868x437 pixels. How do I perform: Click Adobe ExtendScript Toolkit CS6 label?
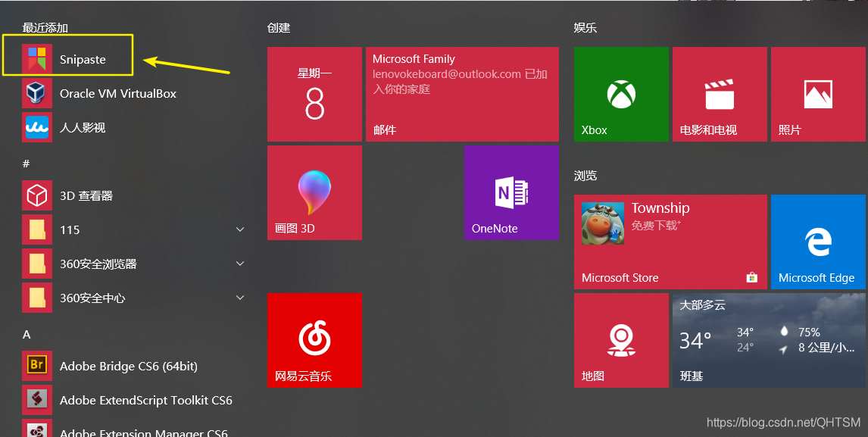(x=146, y=400)
